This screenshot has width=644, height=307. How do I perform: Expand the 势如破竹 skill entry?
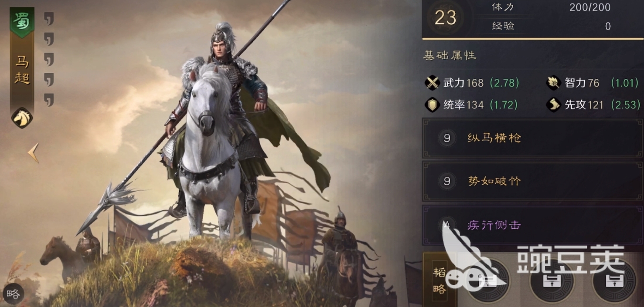(533, 181)
